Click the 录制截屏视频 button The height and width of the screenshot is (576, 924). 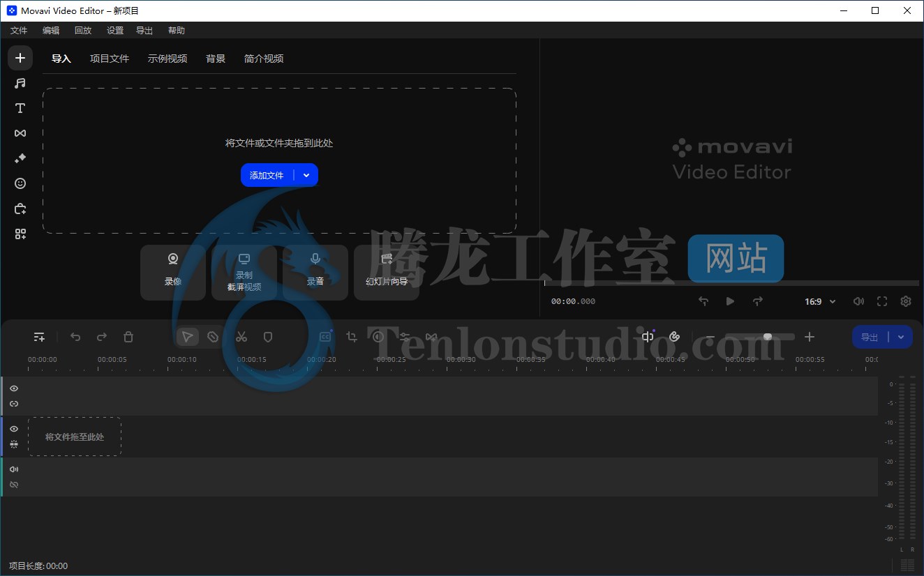coord(244,272)
